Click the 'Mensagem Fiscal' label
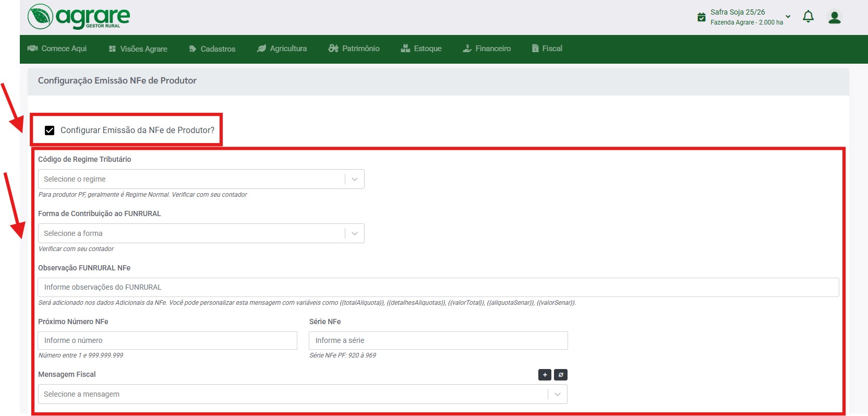The image size is (868, 416). tap(67, 374)
